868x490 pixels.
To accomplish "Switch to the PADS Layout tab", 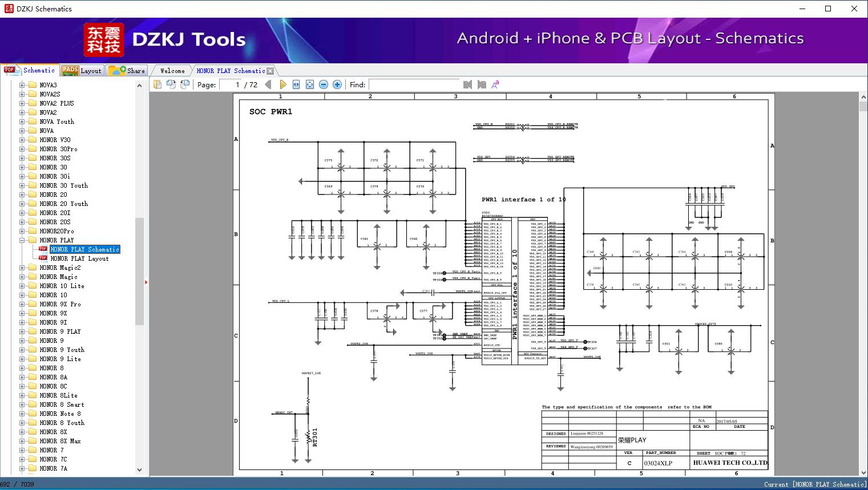I will tap(82, 70).
